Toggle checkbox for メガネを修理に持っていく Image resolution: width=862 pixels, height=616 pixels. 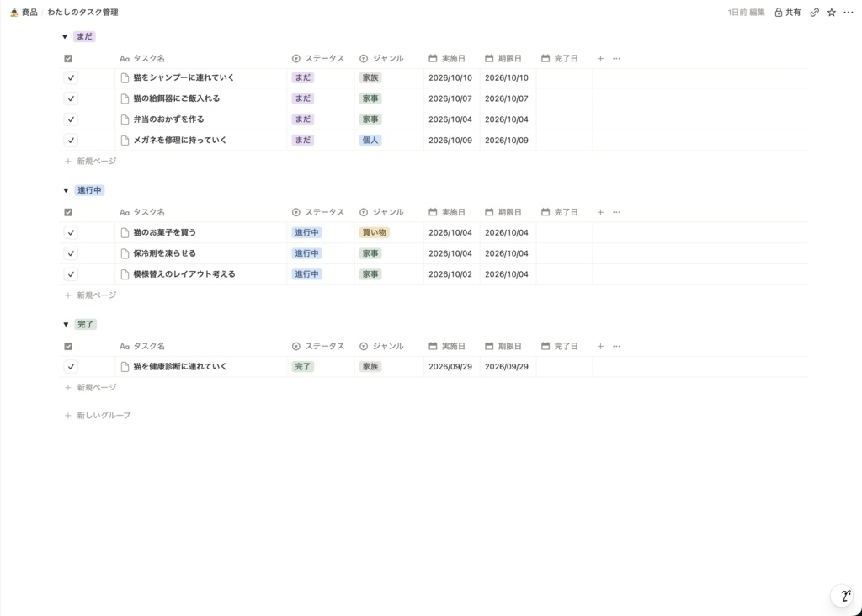click(71, 141)
